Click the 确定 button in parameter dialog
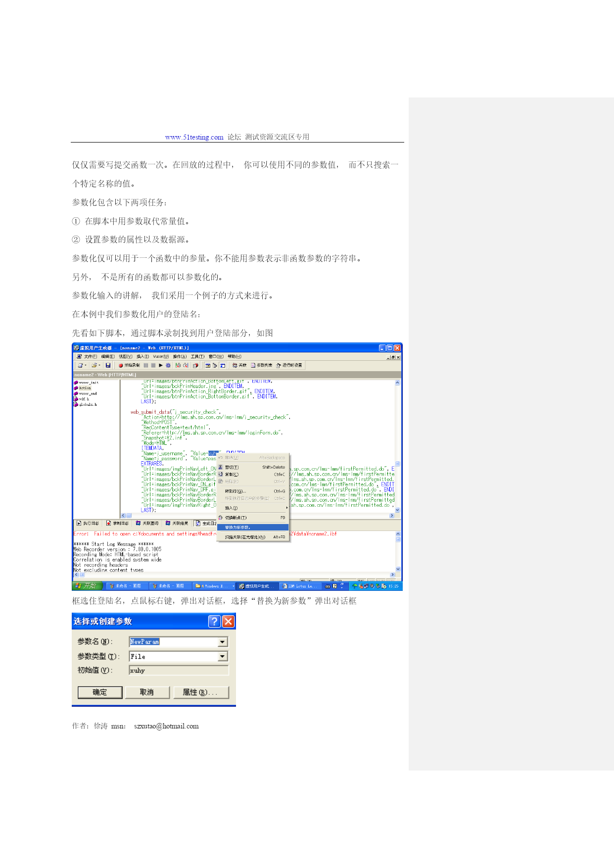The image size is (614, 868). (x=100, y=692)
